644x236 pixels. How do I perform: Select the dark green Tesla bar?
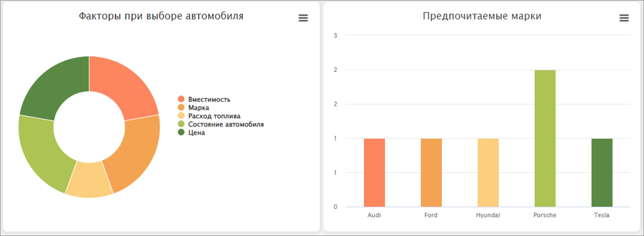602,173
